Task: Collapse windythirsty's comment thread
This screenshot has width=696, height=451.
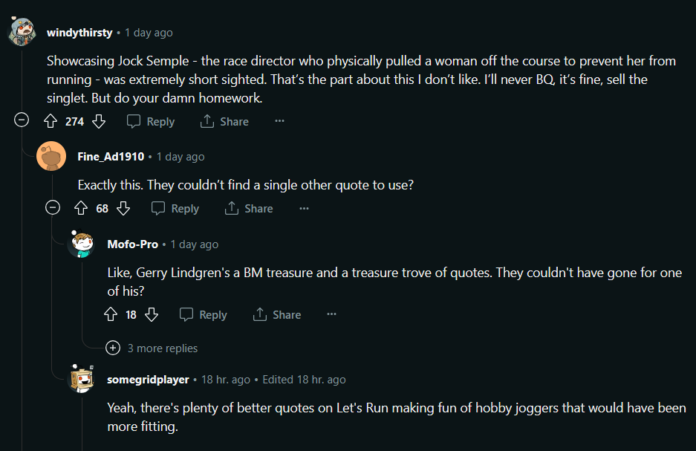Action: [21, 121]
